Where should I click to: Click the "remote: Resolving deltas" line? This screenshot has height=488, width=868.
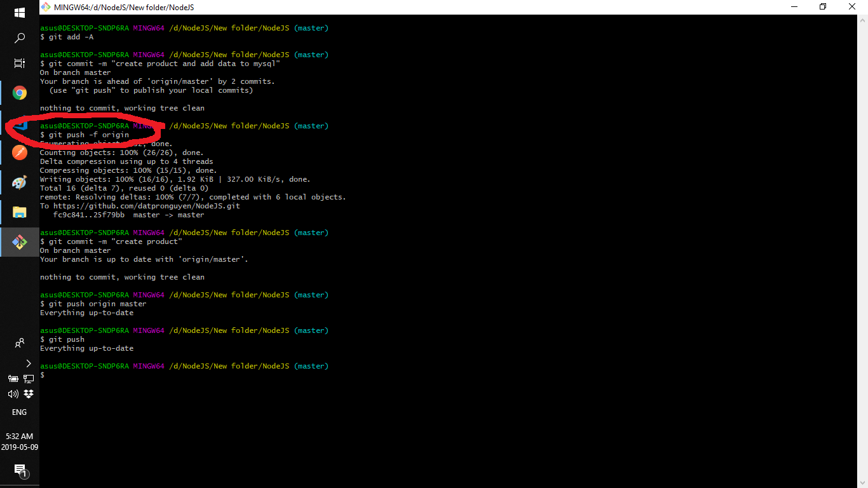pyautogui.click(x=193, y=197)
